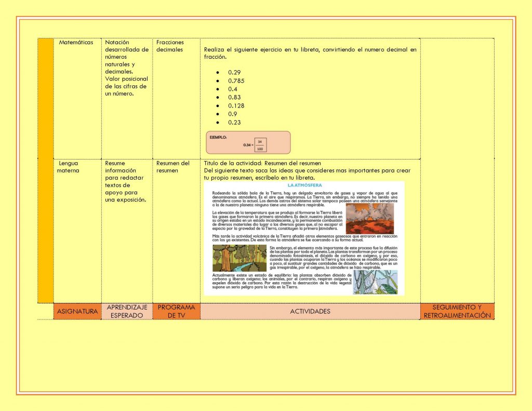Screen dimensions: 532x411
Task: Click the decimal value 0.9
Action: [232, 114]
